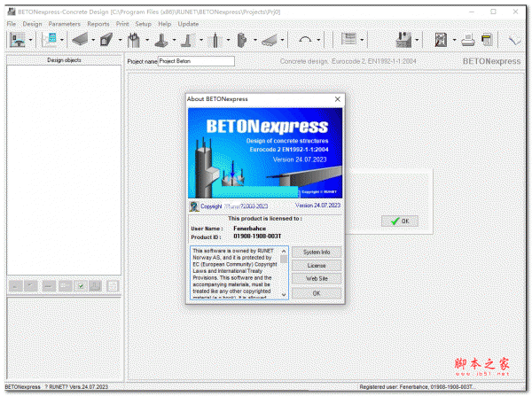Open the Reports menu

[x=98, y=23]
